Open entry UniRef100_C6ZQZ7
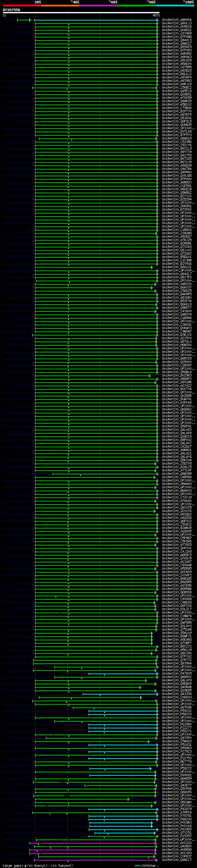The height and width of the screenshot is (868, 197). tap(176, 447)
